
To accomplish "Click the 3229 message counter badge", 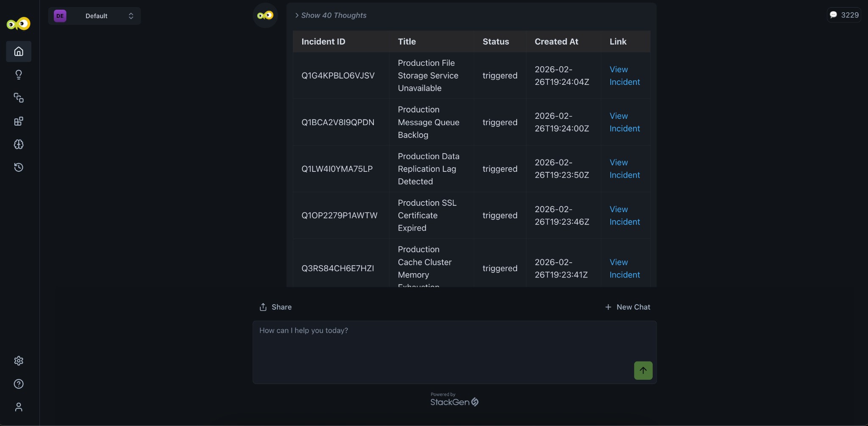I will 844,15.
